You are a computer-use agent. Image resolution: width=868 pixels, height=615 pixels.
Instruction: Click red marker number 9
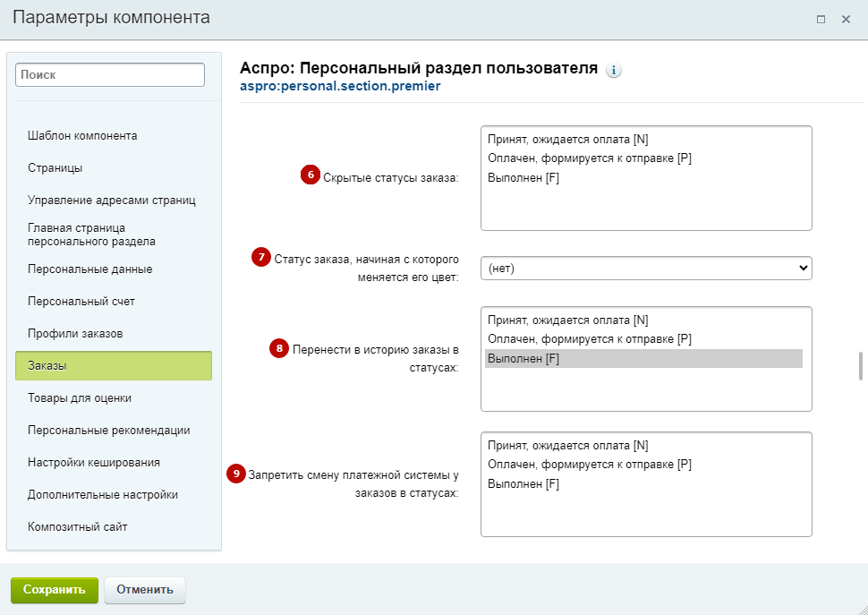[x=236, y=474]
